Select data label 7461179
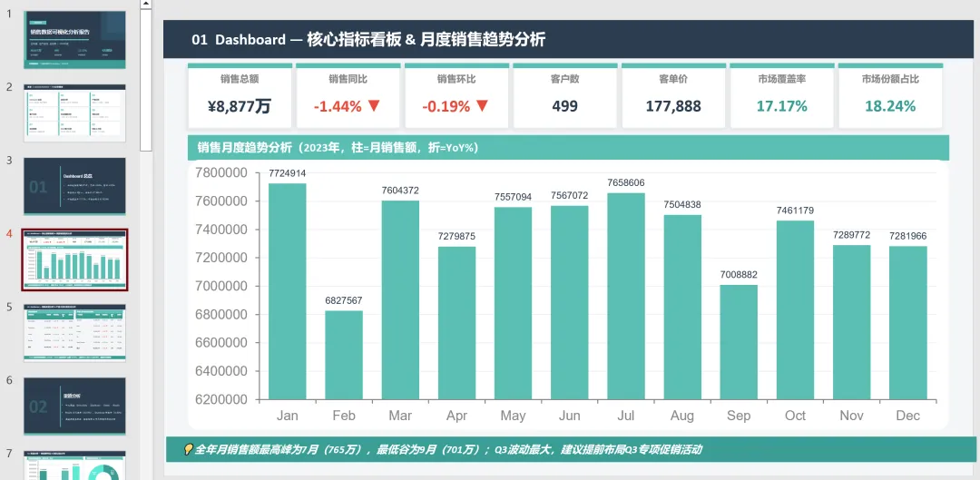 point(796,211)
